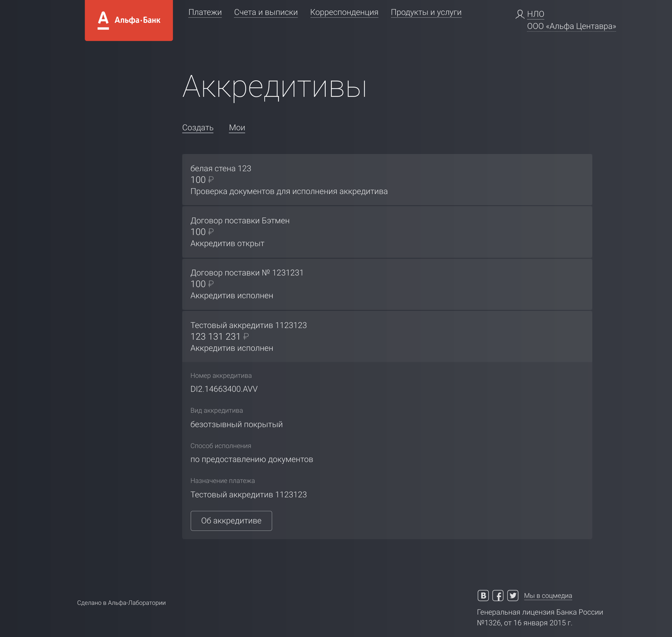Expand Договор поставки Бэтмен entry
Screen dimensions: 672x637
point(387,232)
